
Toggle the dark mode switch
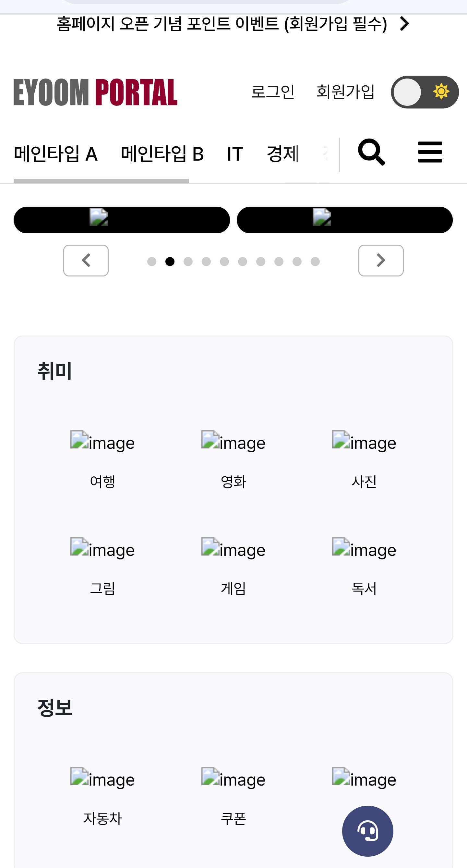(x=424, y=92)
